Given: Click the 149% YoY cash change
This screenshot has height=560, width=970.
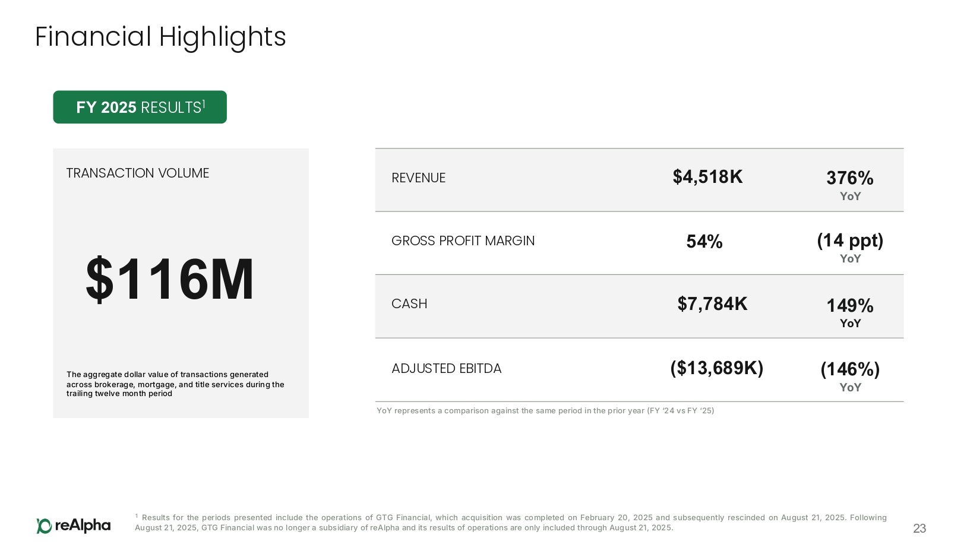Looking at the screenshot, I should coord(849,306).
